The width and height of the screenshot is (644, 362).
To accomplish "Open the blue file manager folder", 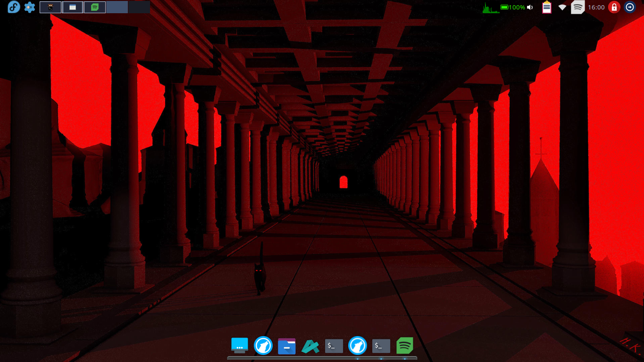I will click(287, 346).
